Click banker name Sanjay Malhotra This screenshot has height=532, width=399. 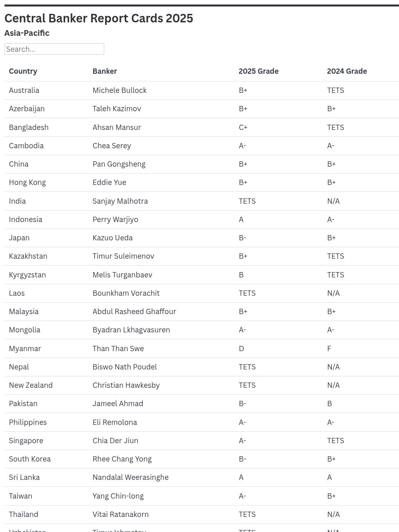click(x=120, y=201)
